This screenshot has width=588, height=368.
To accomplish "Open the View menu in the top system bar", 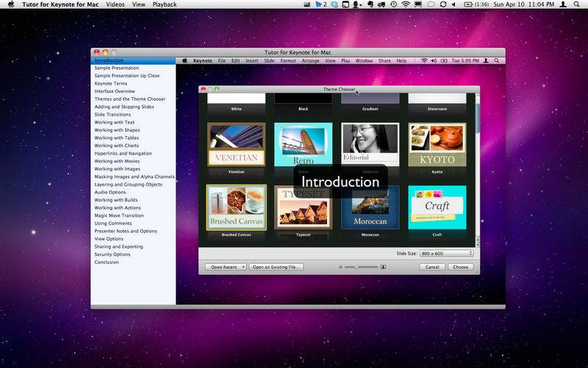I will click(x=138, y=4).
